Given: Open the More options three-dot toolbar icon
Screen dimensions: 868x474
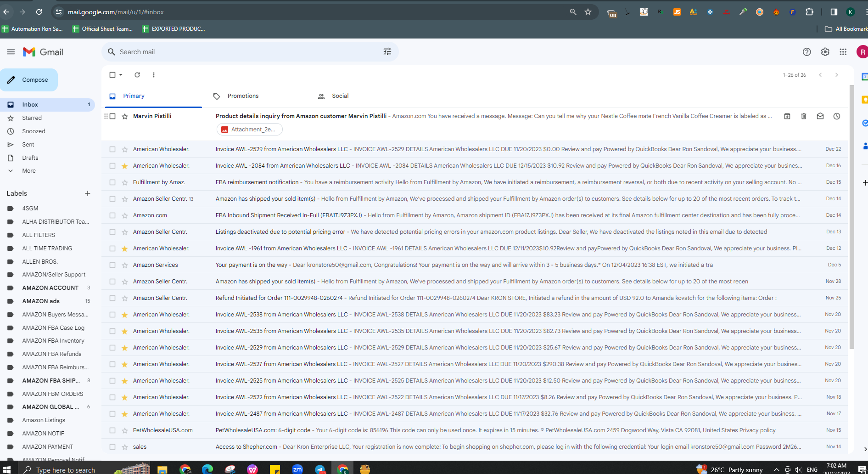Looking at the screenshot, I should point(153,75).
